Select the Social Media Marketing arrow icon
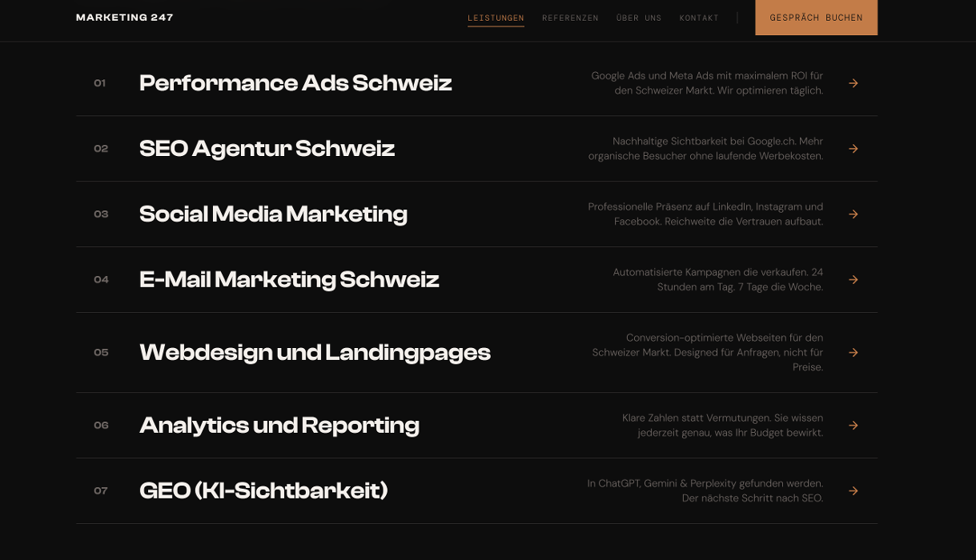Viewport: 976px width, 560px height. point(853,214)
